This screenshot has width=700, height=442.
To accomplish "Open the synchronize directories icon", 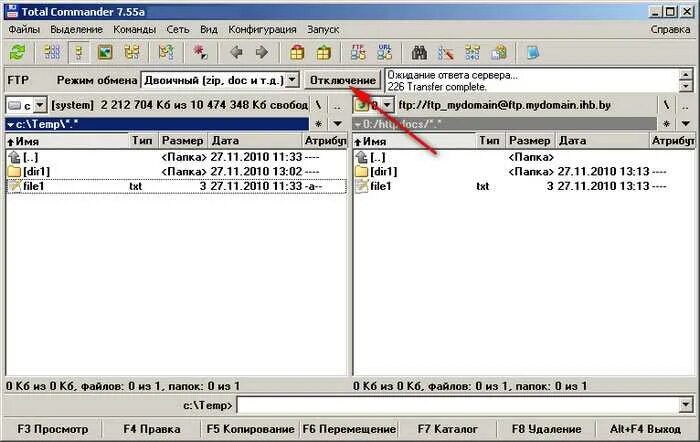I will point(472,53).
